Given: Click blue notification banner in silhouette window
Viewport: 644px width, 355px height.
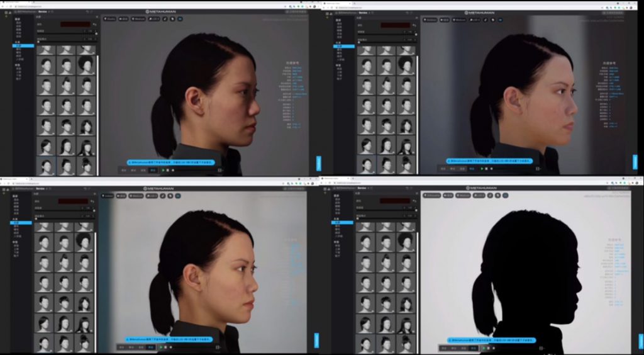Looking at the screenshot, I should 492,340.
